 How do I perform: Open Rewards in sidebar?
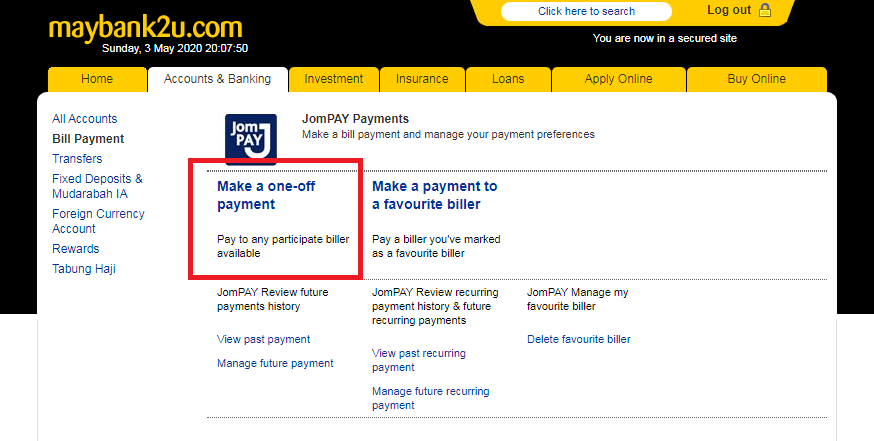pos(76,249)
